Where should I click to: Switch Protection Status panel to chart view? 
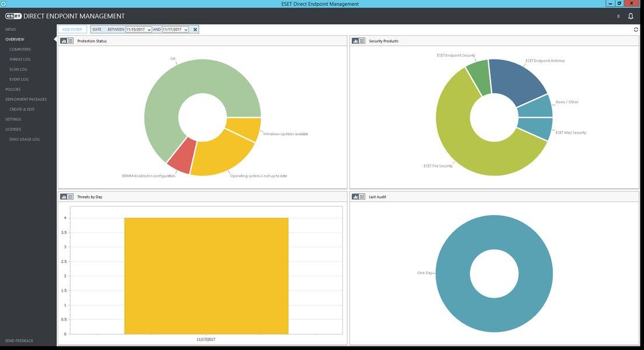coord(64,41)
